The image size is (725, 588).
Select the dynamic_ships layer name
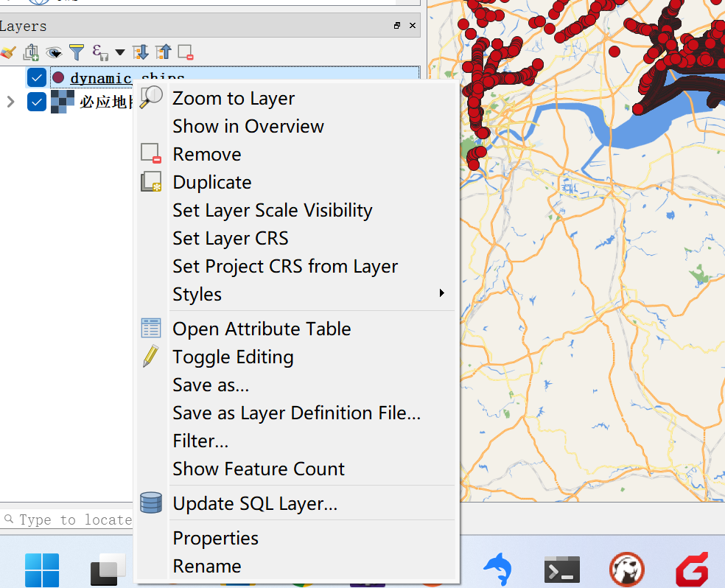127,78
